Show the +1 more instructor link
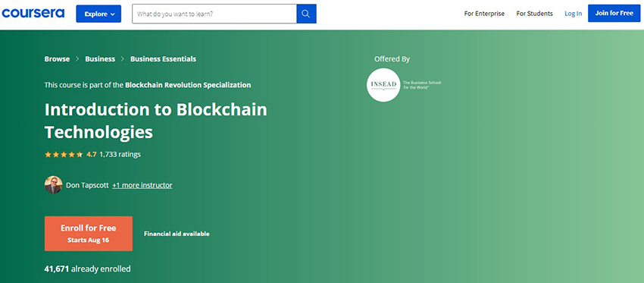Image resolution: width=644 pixels, height=283 pixels. [x=142, y=185]
